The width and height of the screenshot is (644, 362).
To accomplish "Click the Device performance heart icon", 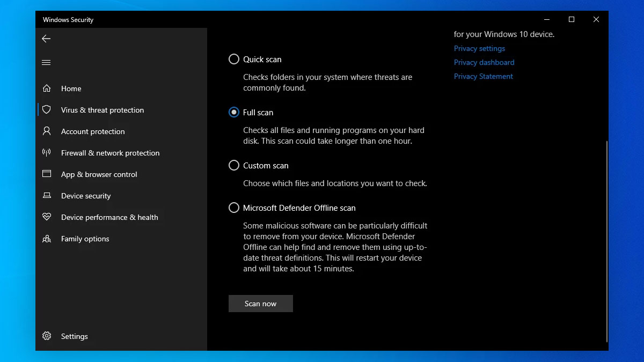I will (47, 217).
